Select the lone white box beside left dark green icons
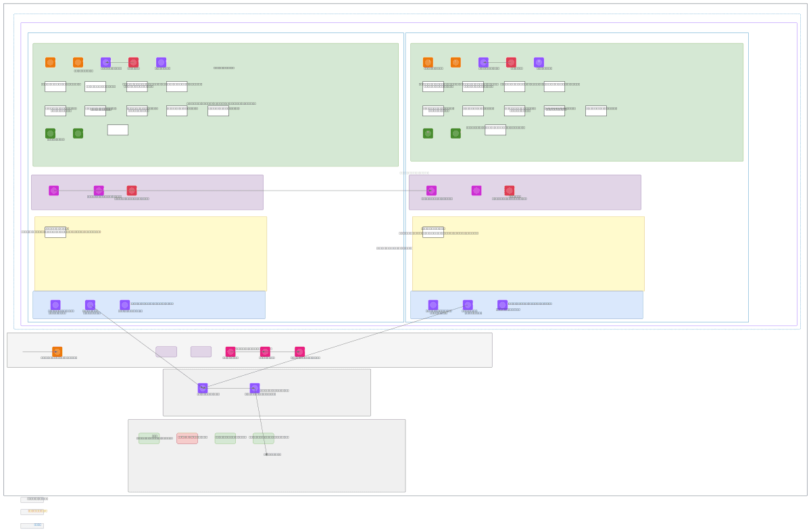 tap(118, 130)
